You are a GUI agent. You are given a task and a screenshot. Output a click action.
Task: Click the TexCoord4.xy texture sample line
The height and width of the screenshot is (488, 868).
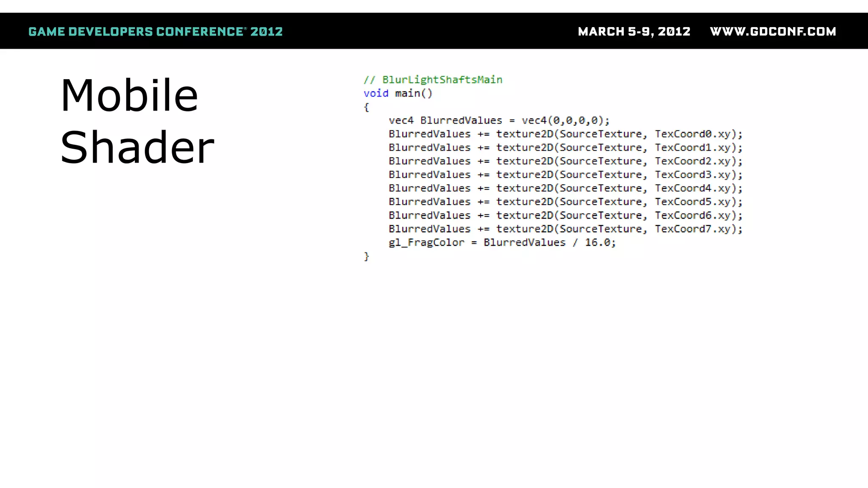coord(565,188)
